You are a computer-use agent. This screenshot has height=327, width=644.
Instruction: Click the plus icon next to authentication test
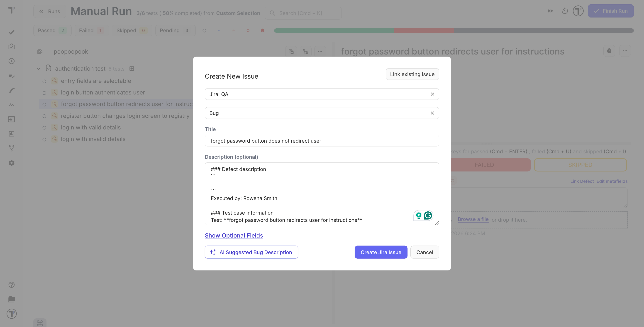(x=132, y=69)
